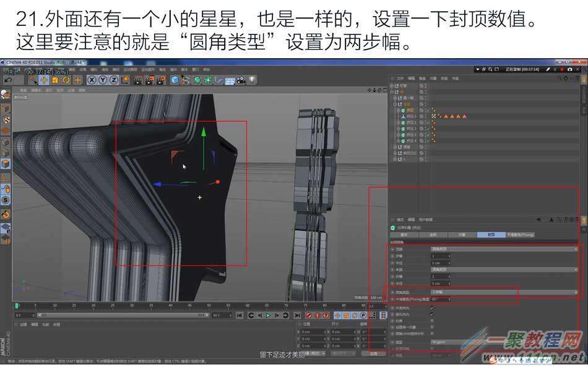Click the green Play forward button

pyautogui.click(x=268, y=315)
